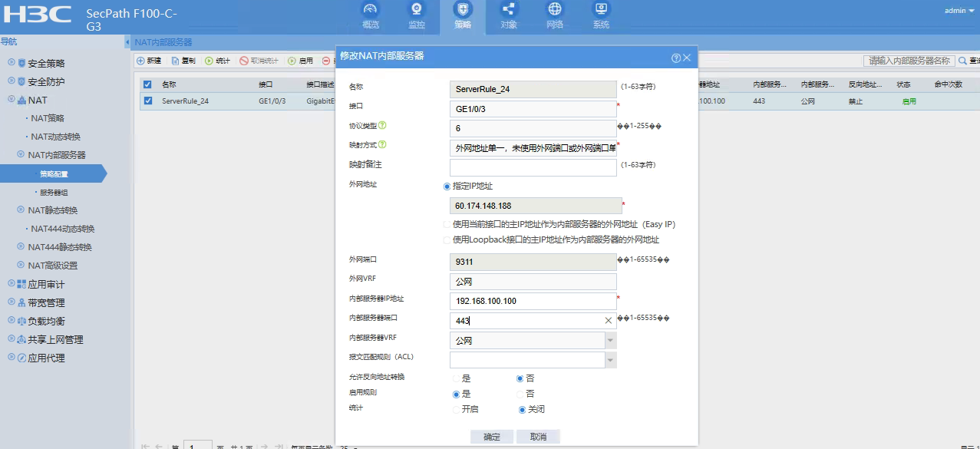Screen dimensions: 980x449
Task: Open the 系统 system section icon
Action: pos(601,10)
